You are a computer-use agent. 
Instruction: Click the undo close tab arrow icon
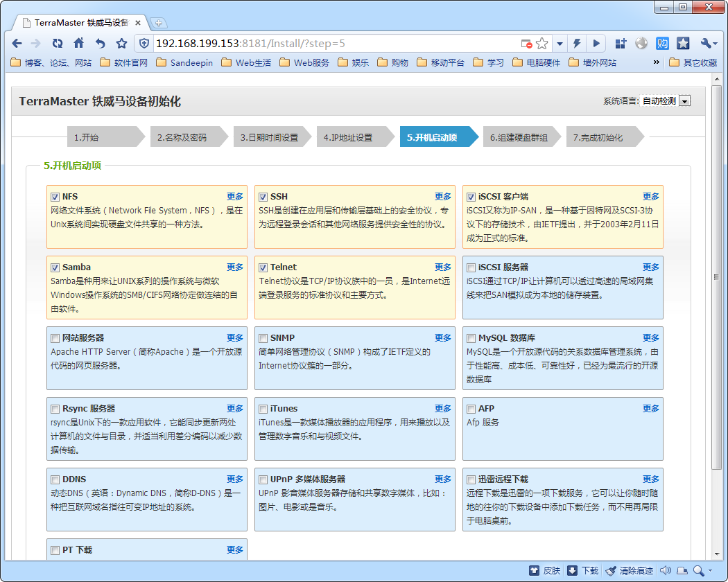[x=101, y=44]
